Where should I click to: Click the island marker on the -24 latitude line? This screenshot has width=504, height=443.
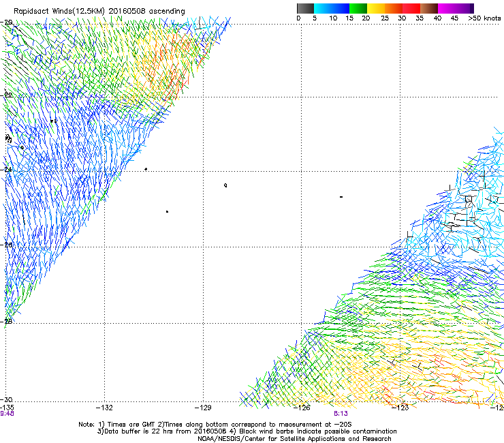pos(146,169)
